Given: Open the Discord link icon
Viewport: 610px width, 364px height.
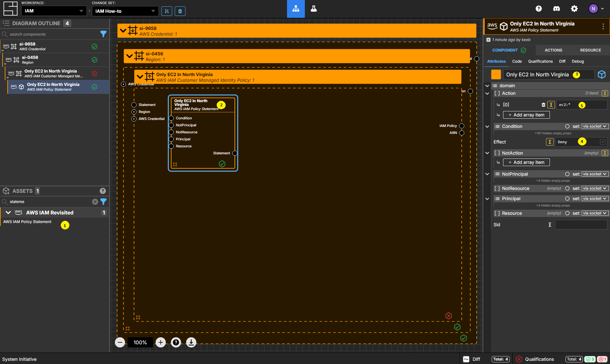Looking at the screenshot, I should pos(557,9).
